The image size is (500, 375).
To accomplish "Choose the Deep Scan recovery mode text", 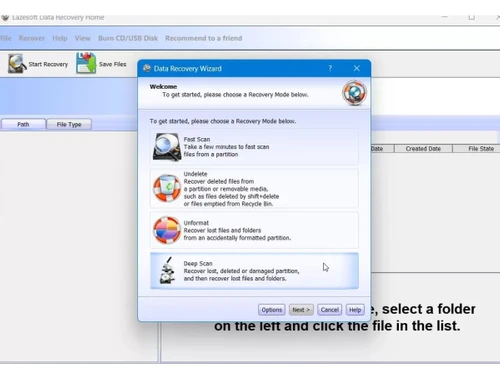I will (x=241, y=271).
